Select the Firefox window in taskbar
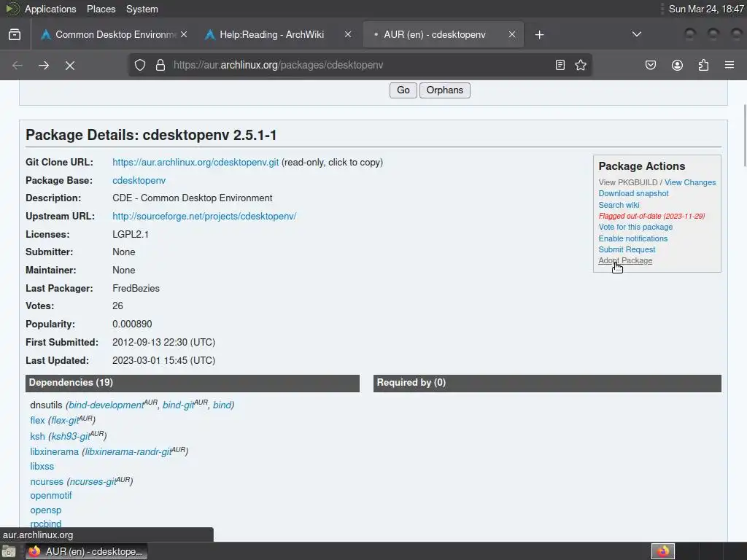Viewport: 747px width, 560px height. (x=86, y=551)
